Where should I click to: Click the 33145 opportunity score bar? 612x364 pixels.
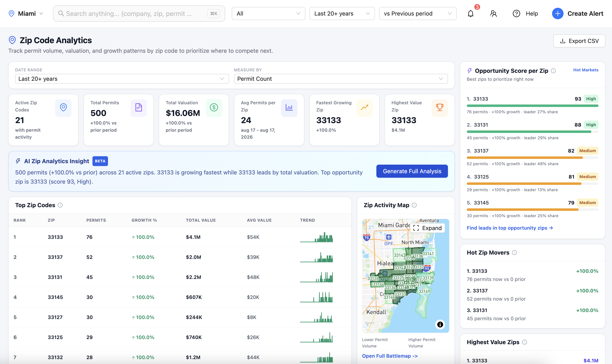pos(532,210)
